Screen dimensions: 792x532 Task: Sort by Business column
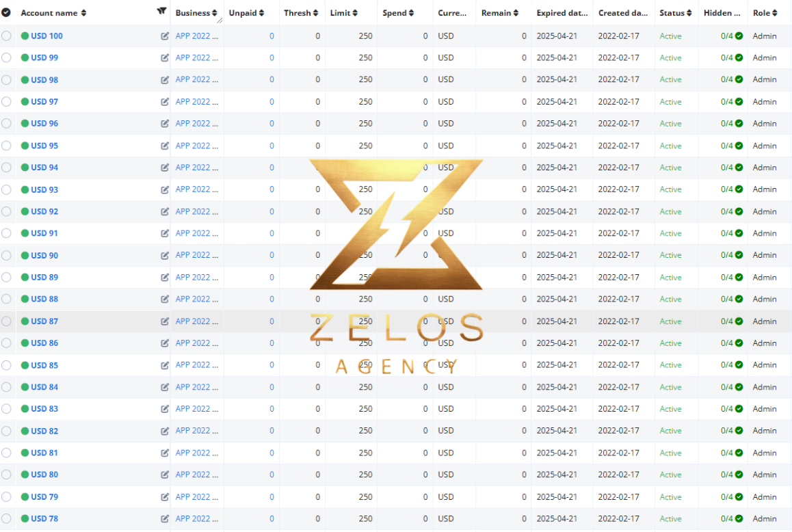[x=215, y=13]
